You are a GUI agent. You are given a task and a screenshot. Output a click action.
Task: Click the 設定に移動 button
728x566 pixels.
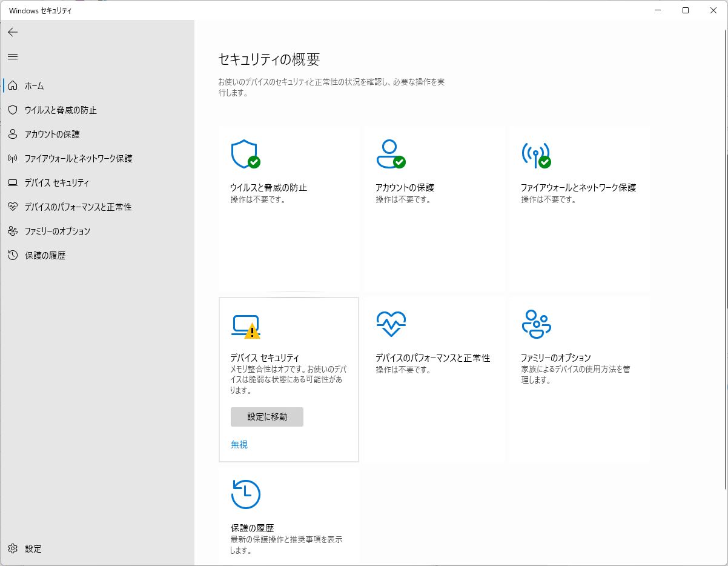(x=267, y=417)
